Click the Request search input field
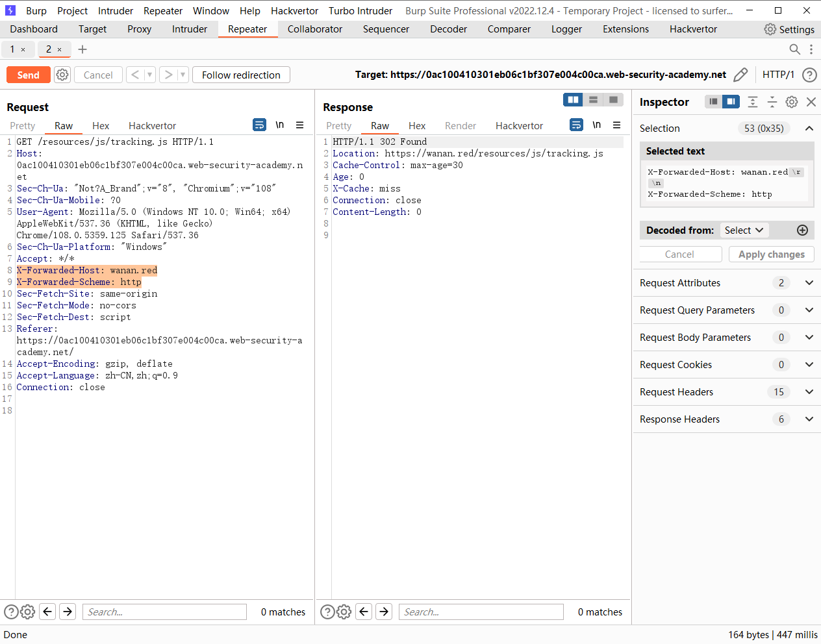The image size is (821, 644). pyautogui.click(x=164, y=612)
